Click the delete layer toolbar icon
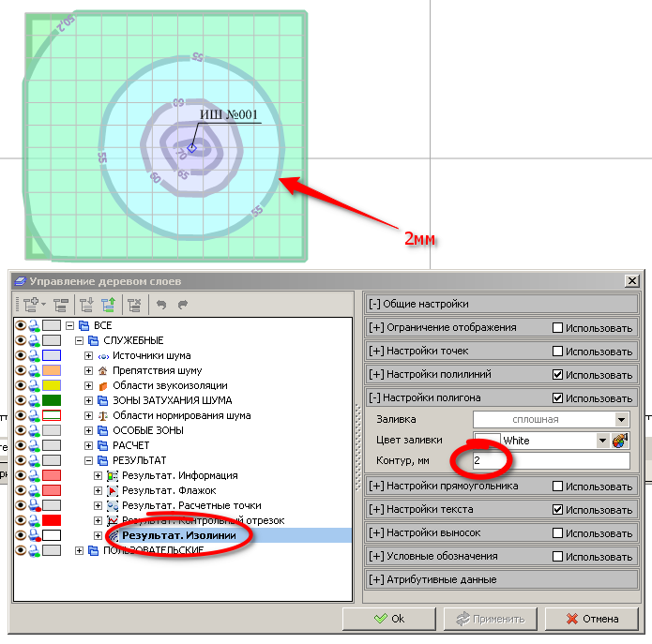The height and width of the screenshot is (644, 652). click(133, 304)
